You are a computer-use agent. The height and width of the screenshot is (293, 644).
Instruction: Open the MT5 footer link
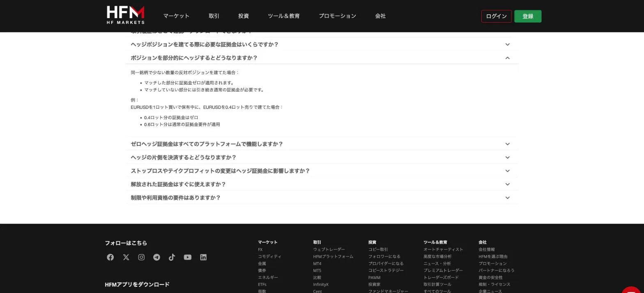pos(317,270)
